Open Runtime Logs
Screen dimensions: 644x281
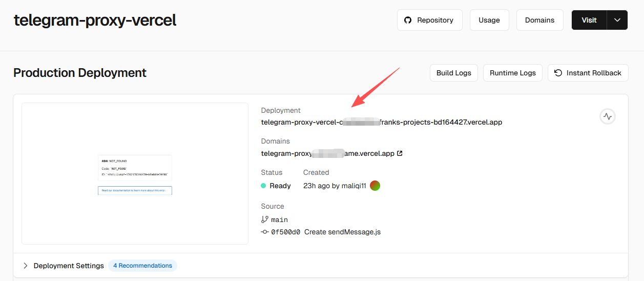pos(512,73)
